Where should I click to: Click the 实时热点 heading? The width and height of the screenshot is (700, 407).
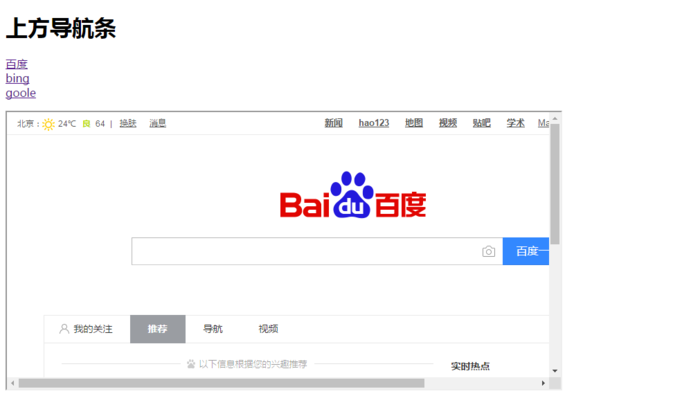pyautogui.click(x=470, y=366)
